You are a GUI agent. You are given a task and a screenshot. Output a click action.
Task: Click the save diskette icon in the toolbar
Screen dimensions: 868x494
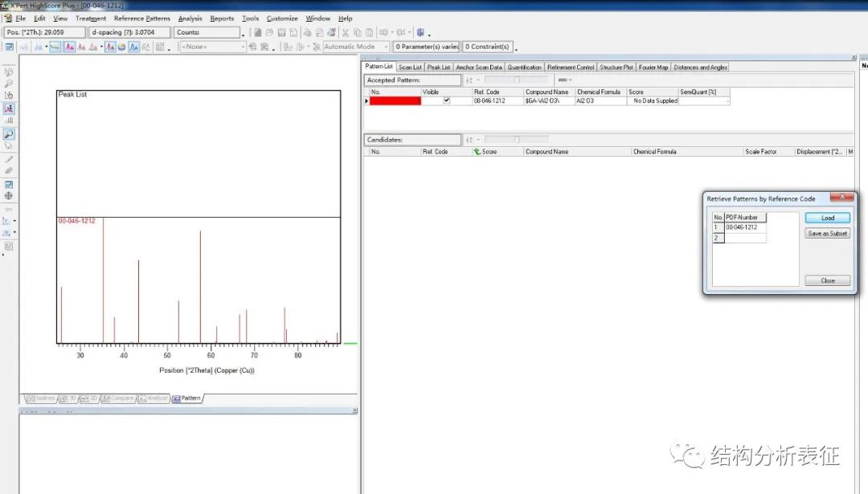coord(281,33)
